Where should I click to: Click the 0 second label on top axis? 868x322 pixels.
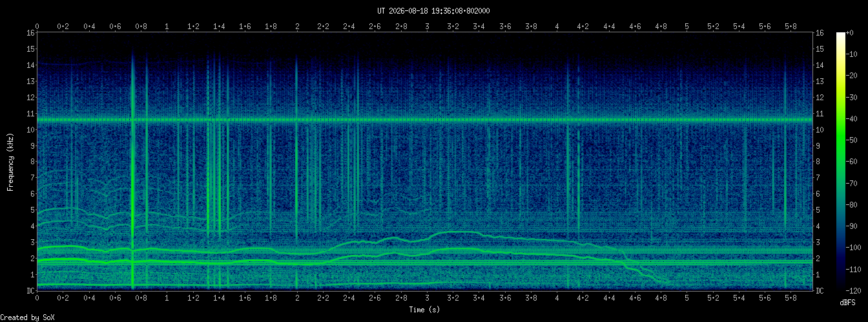(x=37, y=27)
